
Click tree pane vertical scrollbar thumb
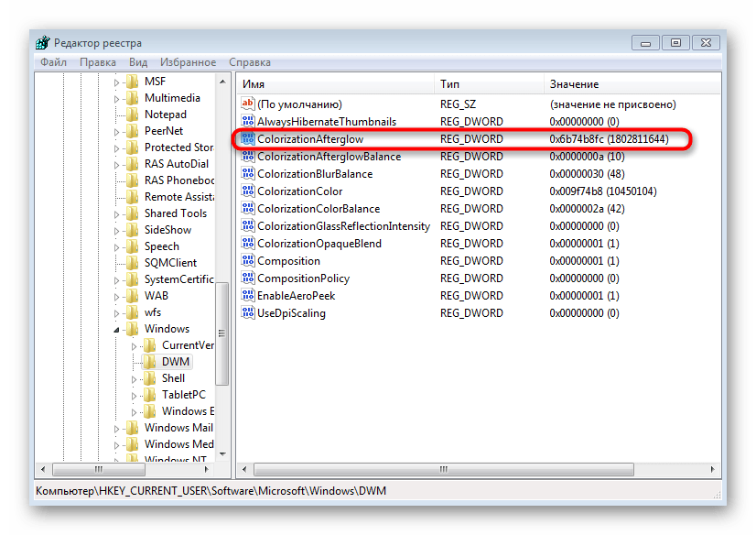pos(222,333)
